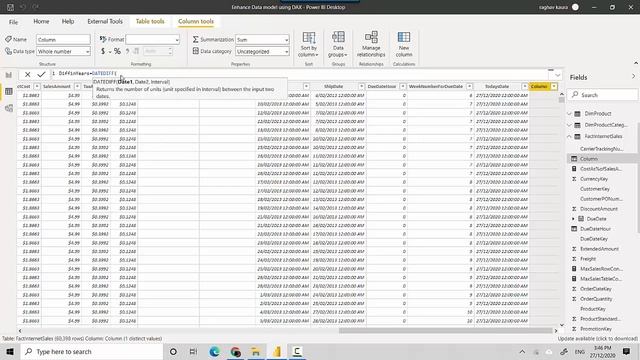Open Task View on taskbar
The image size is (640, 360).
point(193,351)
